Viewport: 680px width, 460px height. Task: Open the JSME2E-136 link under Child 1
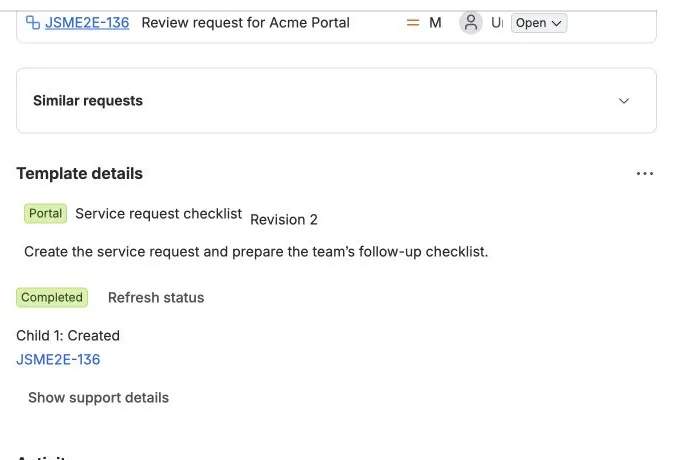pyautogui.click(x=58, y=359)
